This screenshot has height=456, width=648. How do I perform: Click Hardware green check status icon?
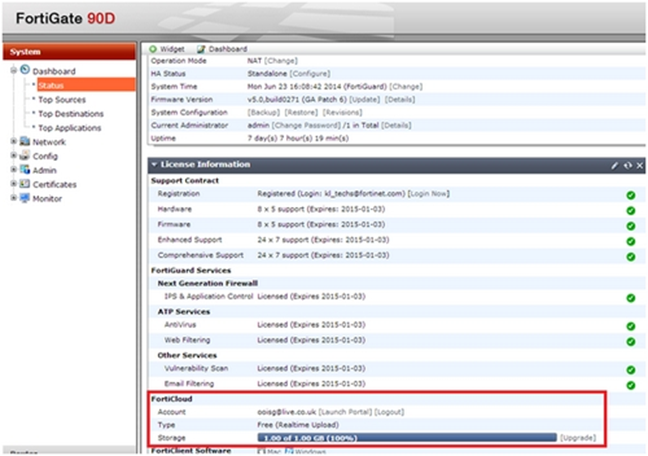(x=631, y=210)
